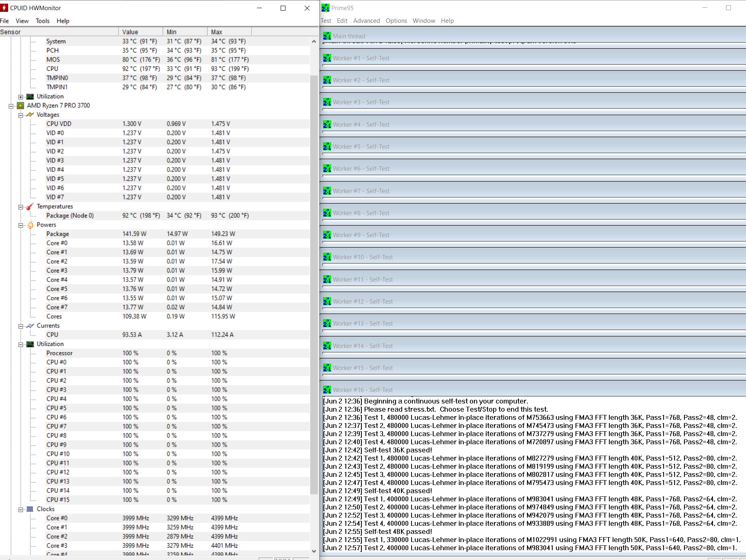Collapse the AMD Ryzen 7 PRO 3700 node
746x560 pixels.
[x=11, y=106]
